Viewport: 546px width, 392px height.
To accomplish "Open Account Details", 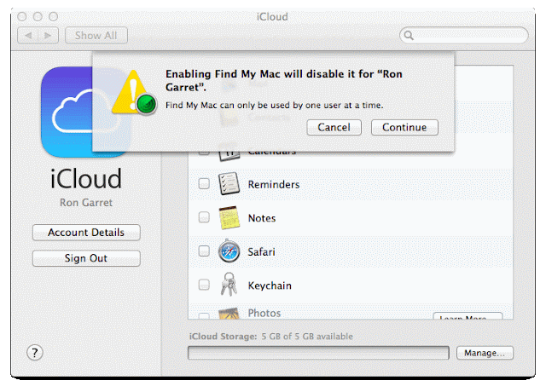I will pyautogui.click(x=86, y=233).
